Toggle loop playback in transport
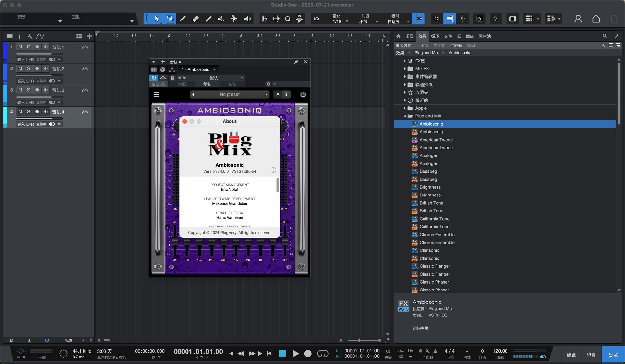Screen dimensions: 625x364 point(323,354)
